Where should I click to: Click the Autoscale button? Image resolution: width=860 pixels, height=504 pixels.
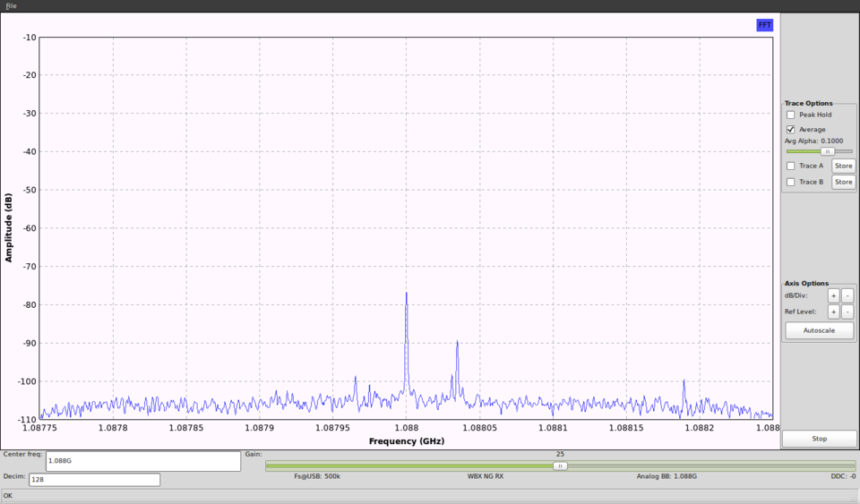pos(819,330)
